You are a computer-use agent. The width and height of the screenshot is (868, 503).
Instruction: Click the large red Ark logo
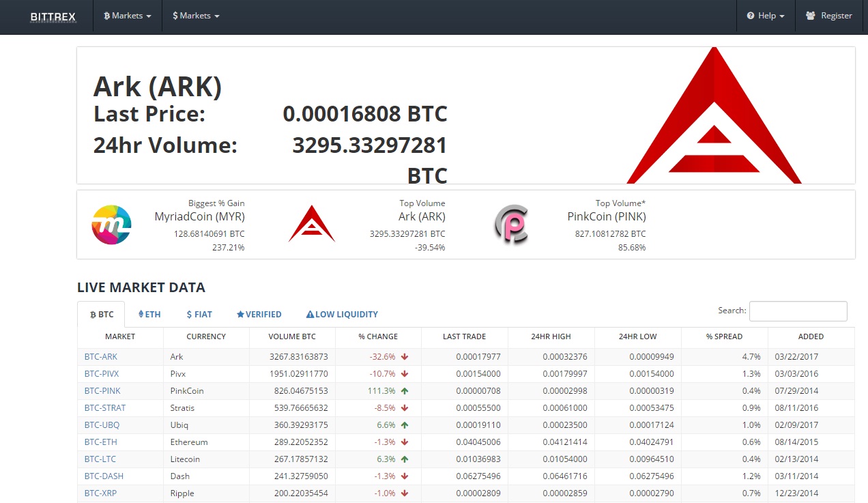point(714,115)
